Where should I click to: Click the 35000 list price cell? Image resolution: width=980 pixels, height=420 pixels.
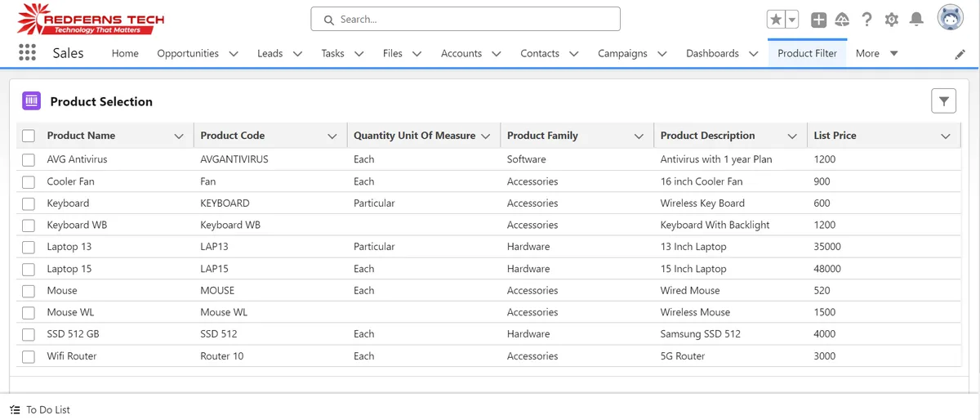point(827,247)
